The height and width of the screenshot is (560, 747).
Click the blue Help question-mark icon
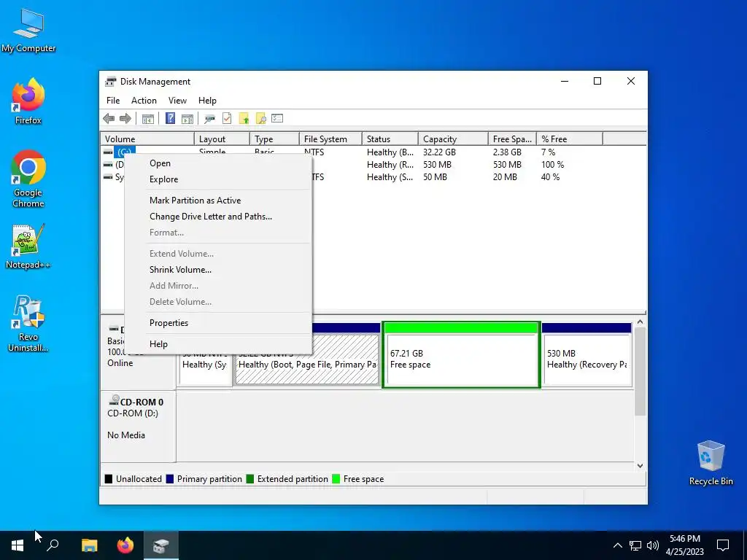[170, 119]
